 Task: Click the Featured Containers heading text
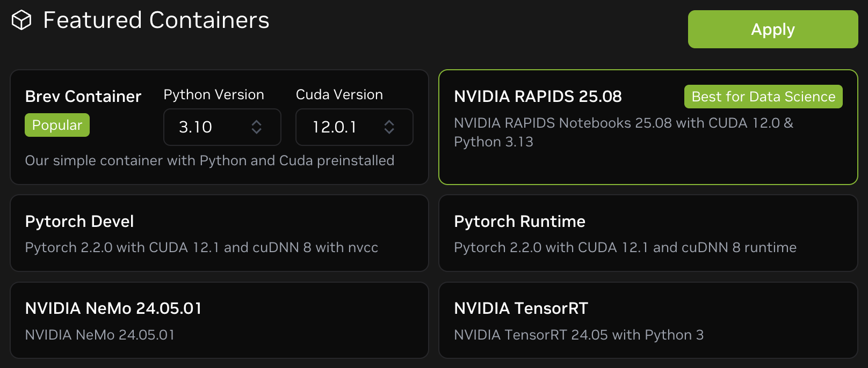click(x=156, y=20)
